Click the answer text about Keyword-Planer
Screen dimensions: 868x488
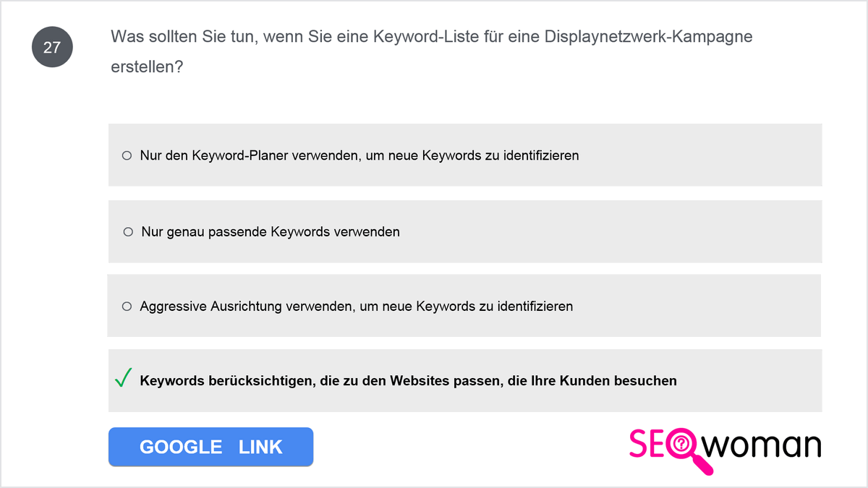coord(359,155)
